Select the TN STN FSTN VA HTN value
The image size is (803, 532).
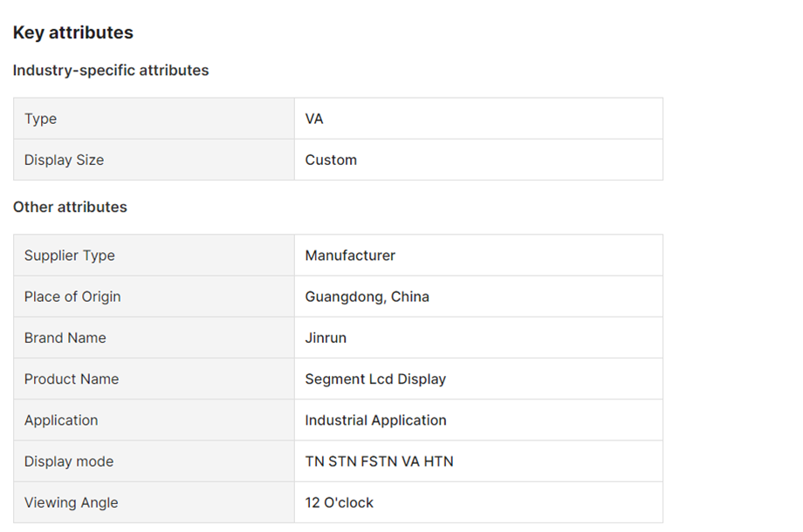click(x=379, y=461)
